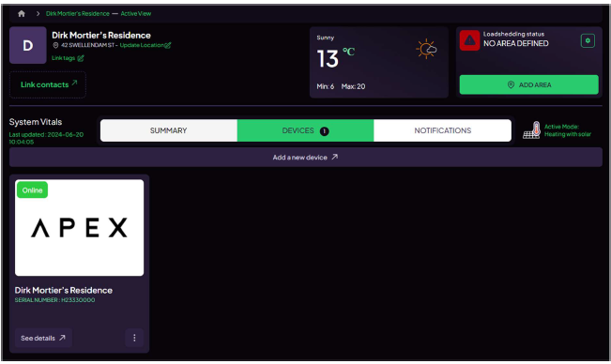Click the edit icon beside Link tags
Screen dimensions: 611x364
click(81, 58)
